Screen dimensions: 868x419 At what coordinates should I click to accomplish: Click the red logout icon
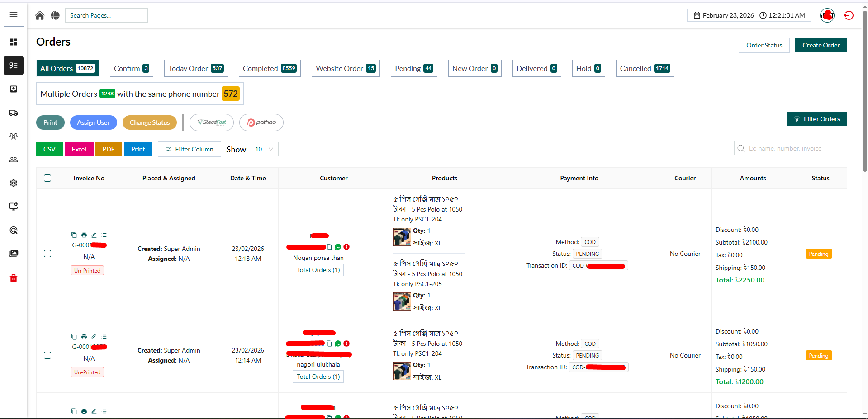point(849,15)
